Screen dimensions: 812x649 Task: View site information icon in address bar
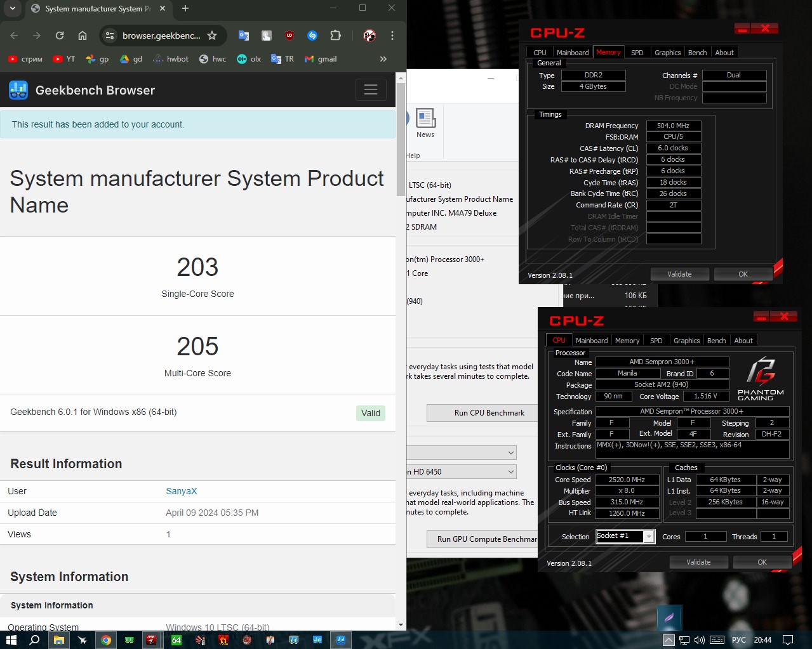point(110,36)
